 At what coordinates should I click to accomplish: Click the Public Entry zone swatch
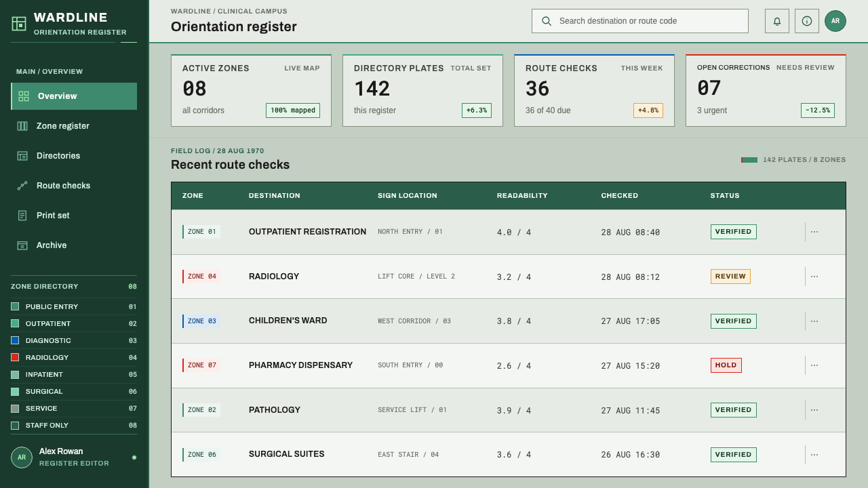coord(15,306)
